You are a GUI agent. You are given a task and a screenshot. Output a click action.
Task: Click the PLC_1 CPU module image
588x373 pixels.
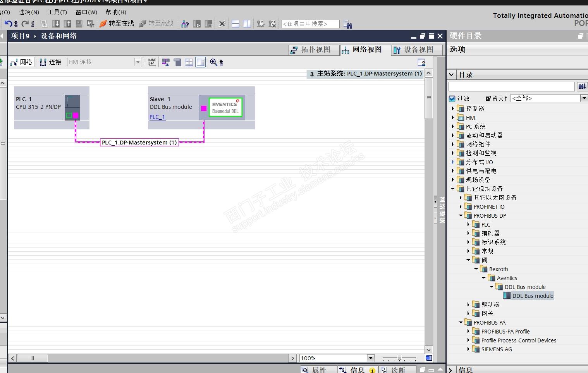72,107
